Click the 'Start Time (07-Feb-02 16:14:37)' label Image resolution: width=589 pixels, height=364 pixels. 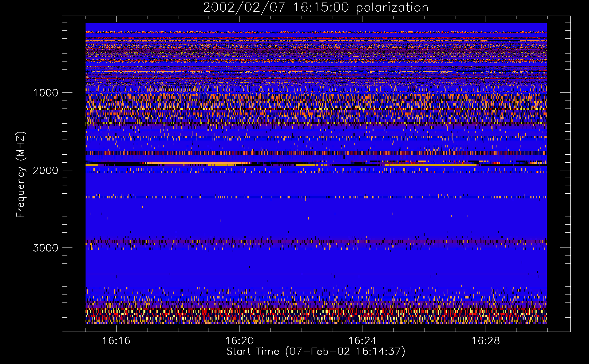click(316, 352)
